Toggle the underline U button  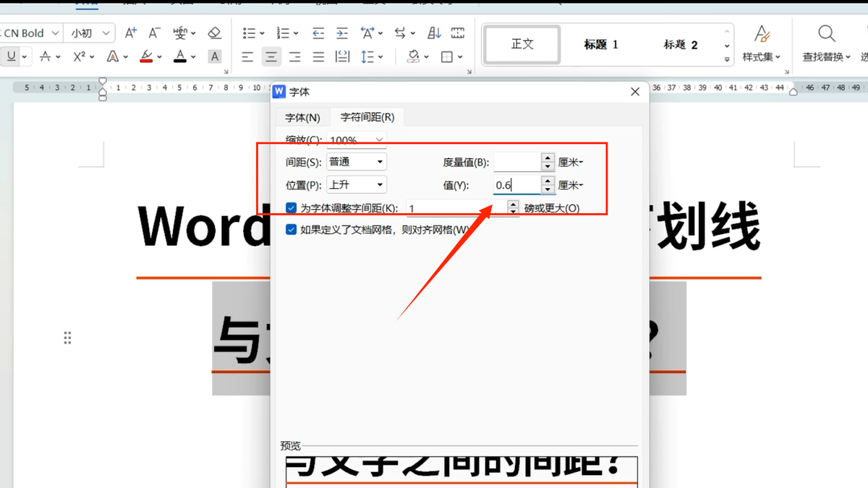tap(12, 56)
